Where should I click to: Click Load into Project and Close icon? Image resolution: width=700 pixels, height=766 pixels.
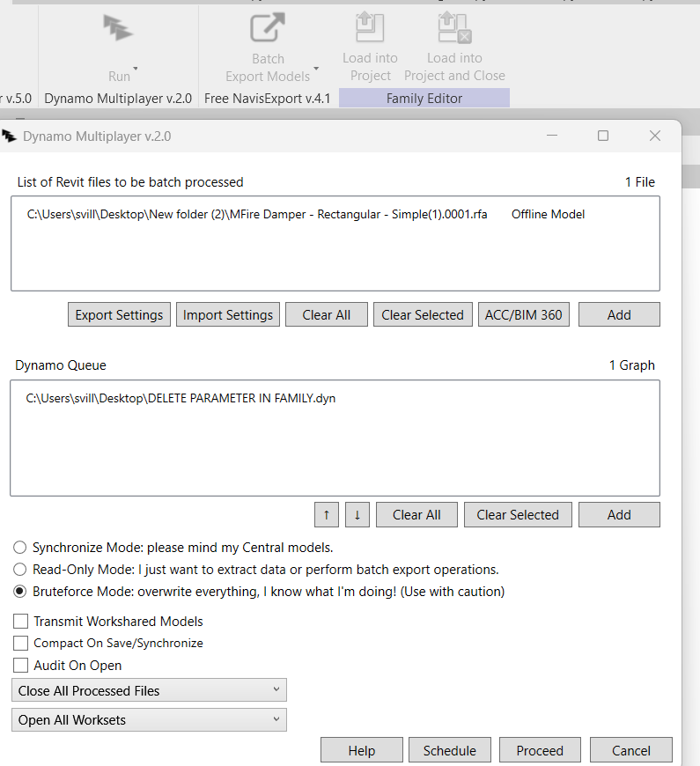(454, 28)
